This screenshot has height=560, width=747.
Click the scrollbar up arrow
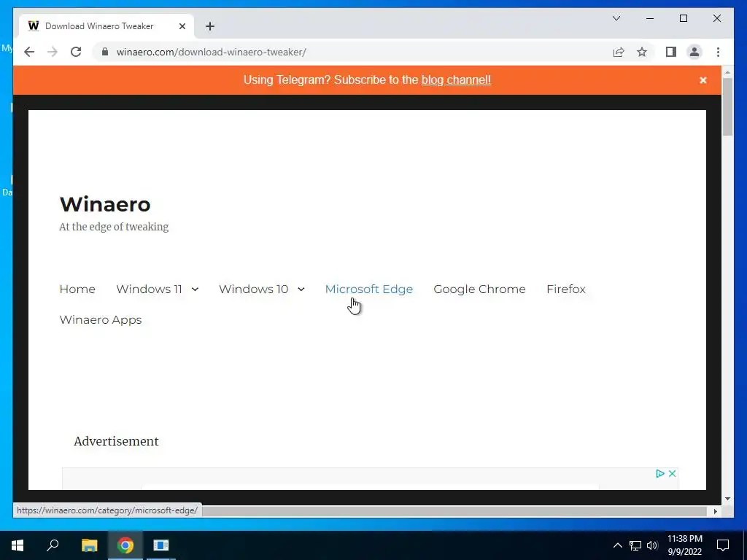pyautogui.click(x=727, y=72)
